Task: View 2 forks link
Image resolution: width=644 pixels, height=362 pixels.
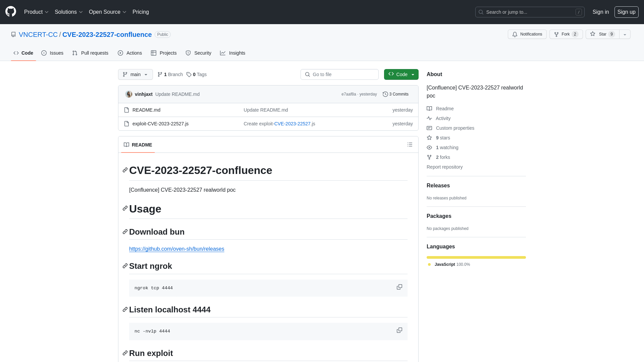Action: (x=438, y=157)
